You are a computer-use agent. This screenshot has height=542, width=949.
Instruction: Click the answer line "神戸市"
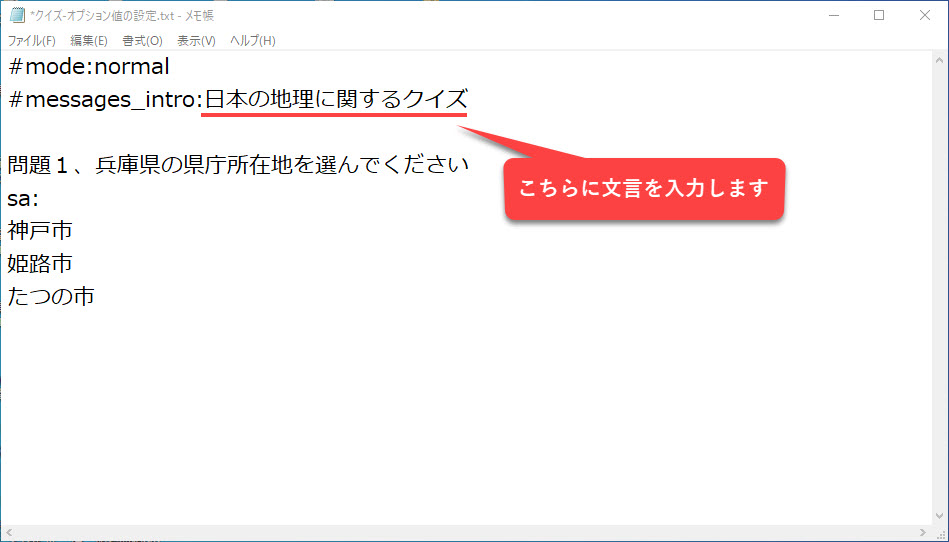40,230
